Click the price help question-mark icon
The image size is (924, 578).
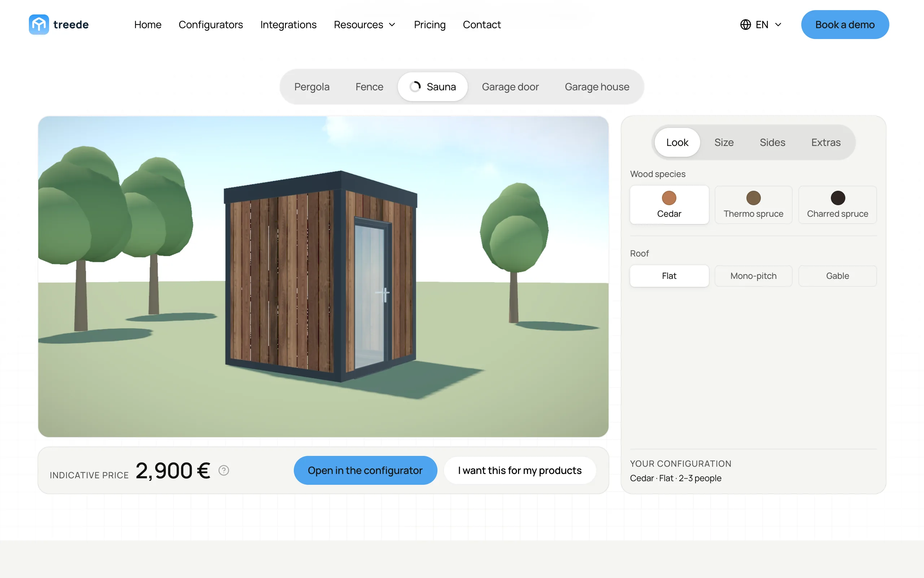coord(224,470)
